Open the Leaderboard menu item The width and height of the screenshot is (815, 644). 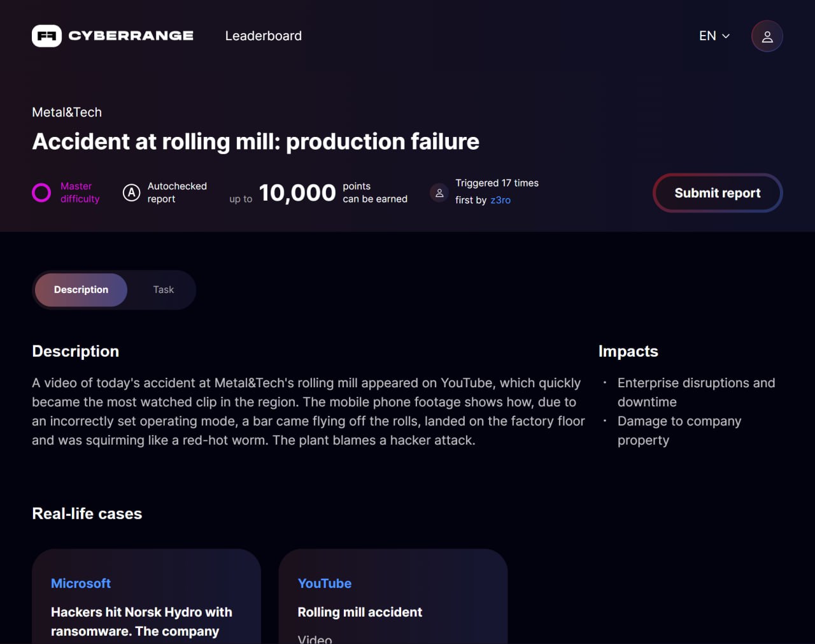pos(263,36)
